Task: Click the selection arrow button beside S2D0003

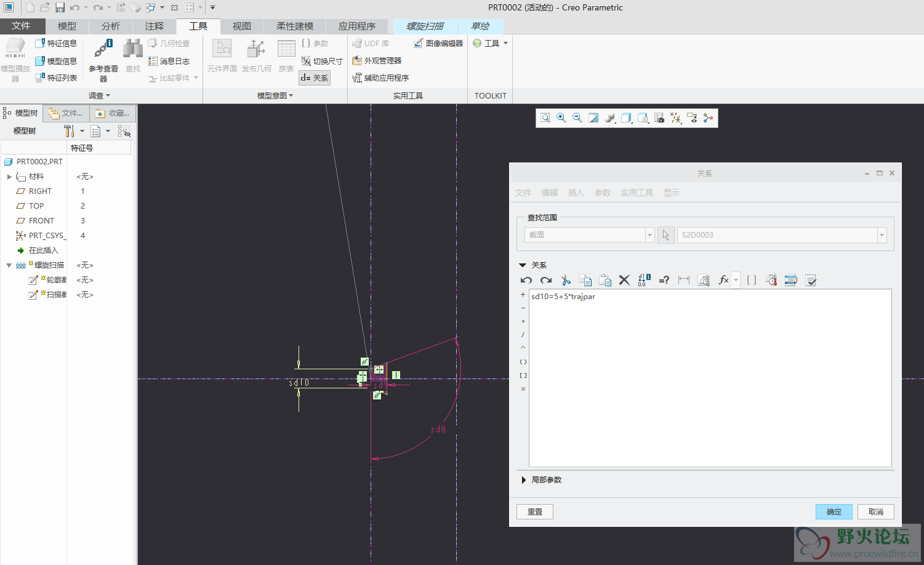Action: (666, 235)
